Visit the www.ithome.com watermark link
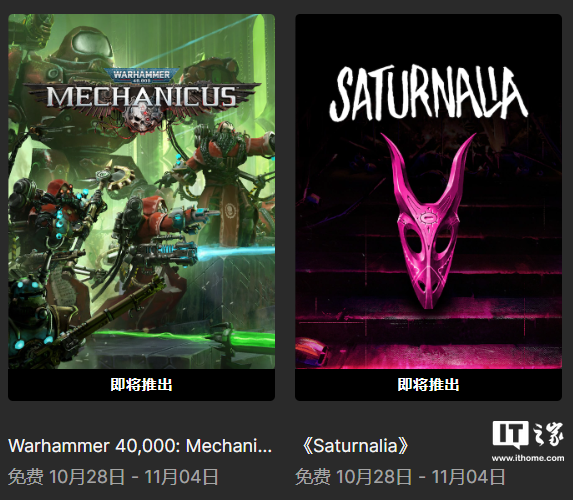This screenshot has height=500, width=573. [528, 458]
